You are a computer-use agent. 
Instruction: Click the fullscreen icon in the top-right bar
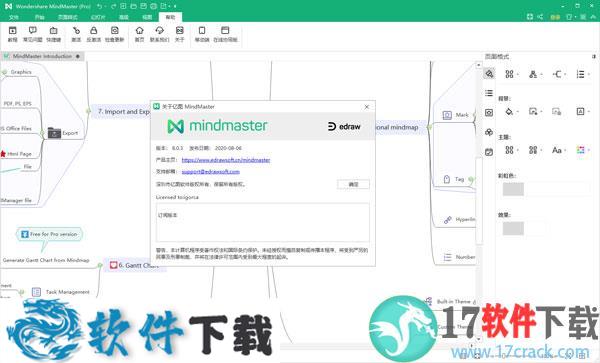(530, 16)
